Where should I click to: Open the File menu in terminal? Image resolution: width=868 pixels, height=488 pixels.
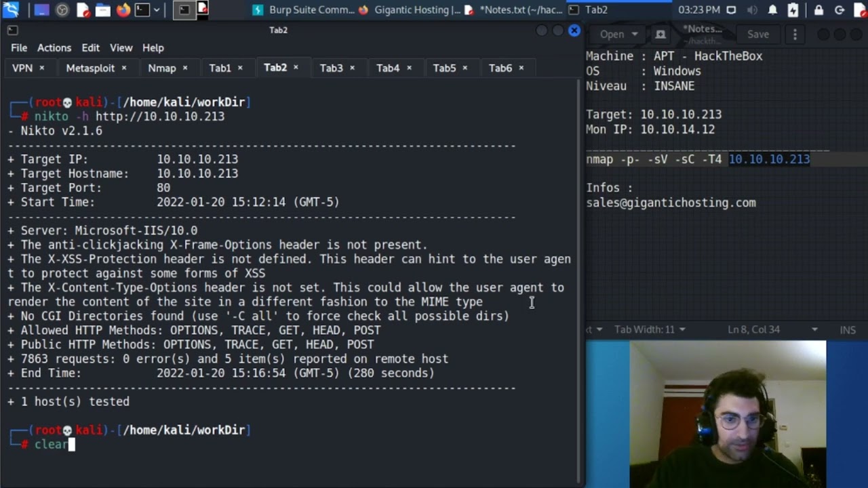pos(19,47)
